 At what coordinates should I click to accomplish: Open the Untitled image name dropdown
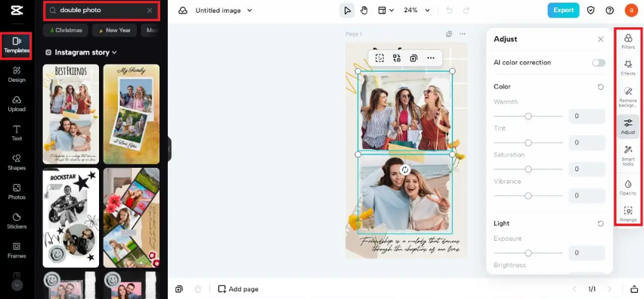click(x=224, y=11)
